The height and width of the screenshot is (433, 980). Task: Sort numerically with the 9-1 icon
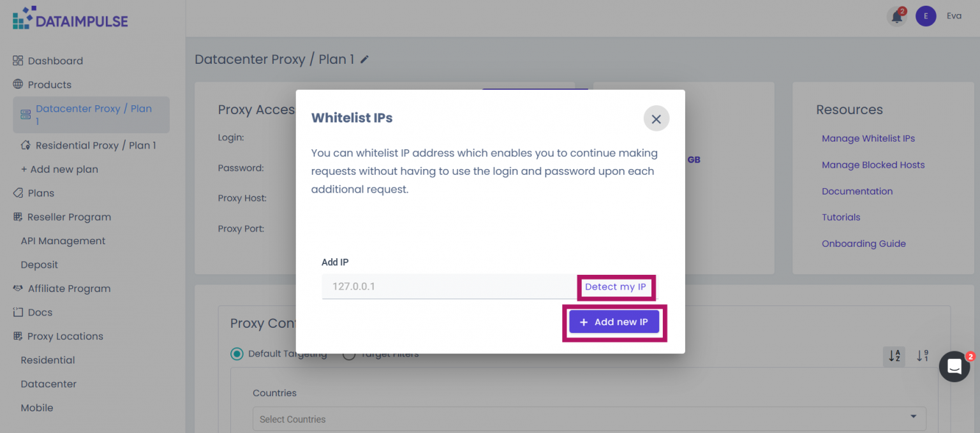point(922,356)
